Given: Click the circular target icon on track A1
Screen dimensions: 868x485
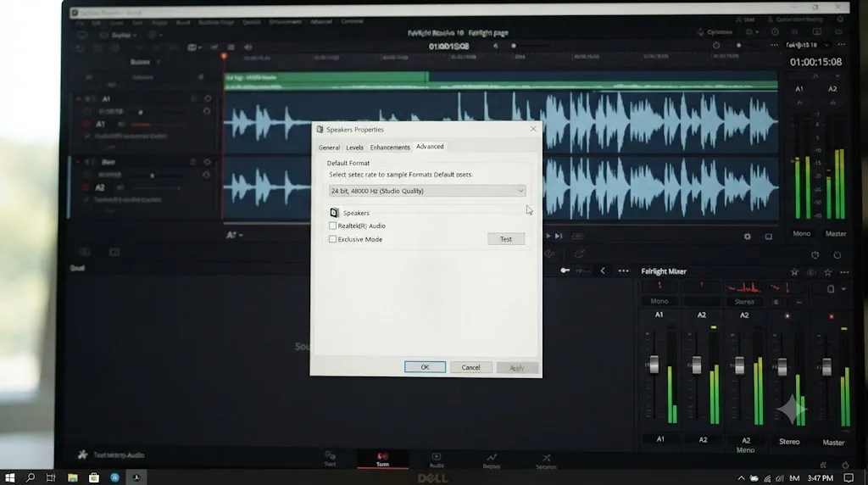Looking at the screenshot, I should (x=208, y=98).
